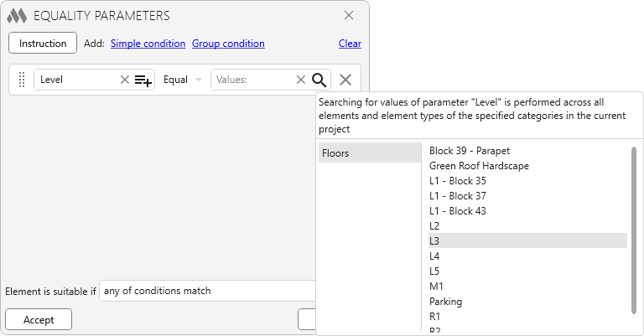Viewport: 644px width, 336px height.
Task: Clear the Values input with X
Action: click(301, 80)
